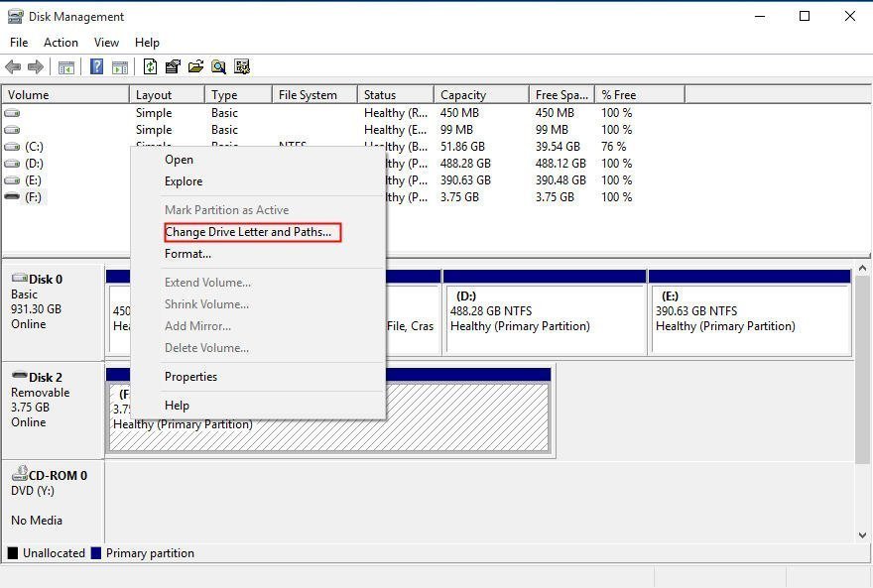Click the scrollbar up arrow in disk view

point(861,266)
